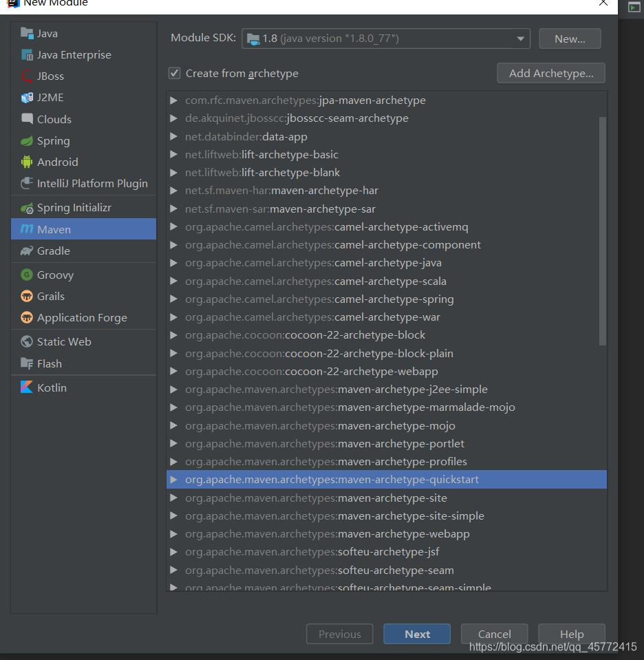Click the run-window icon beside the dialog

(634, 7)
